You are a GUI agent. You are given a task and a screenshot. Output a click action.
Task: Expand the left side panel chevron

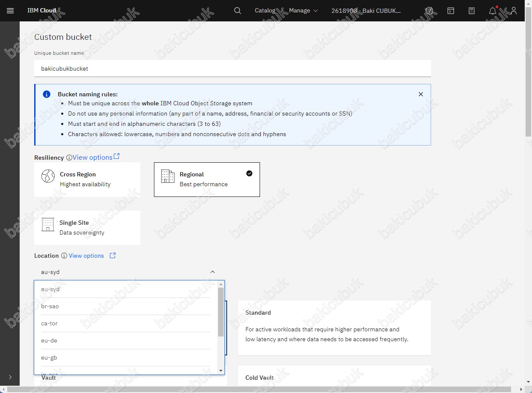click(10, 377)
